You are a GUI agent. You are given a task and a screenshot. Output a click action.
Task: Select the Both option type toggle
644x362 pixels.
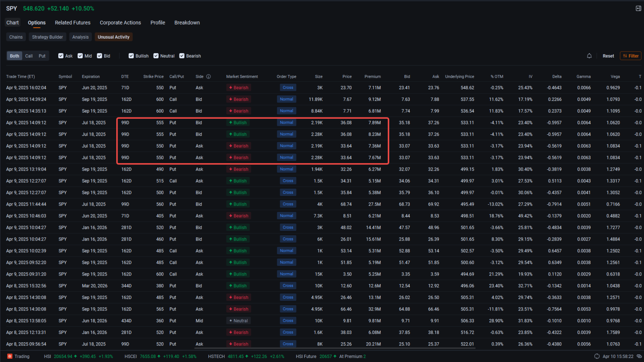pos(14,56)
